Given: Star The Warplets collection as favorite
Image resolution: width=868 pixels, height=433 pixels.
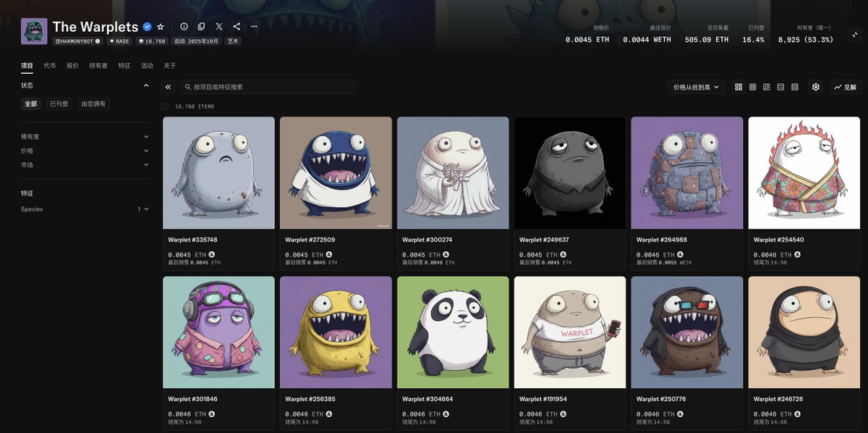Looking at the screenshot, I should tap(161, 27).
